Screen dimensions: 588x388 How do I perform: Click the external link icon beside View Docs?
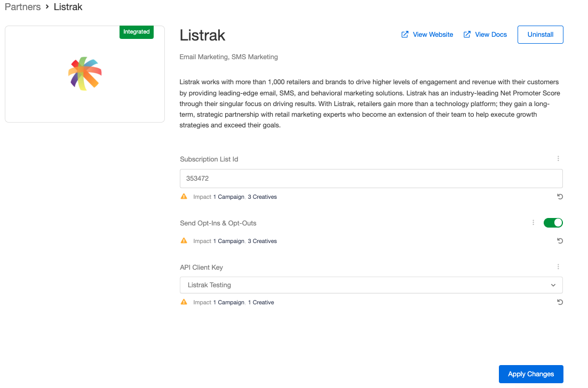(x=467, y=35)
